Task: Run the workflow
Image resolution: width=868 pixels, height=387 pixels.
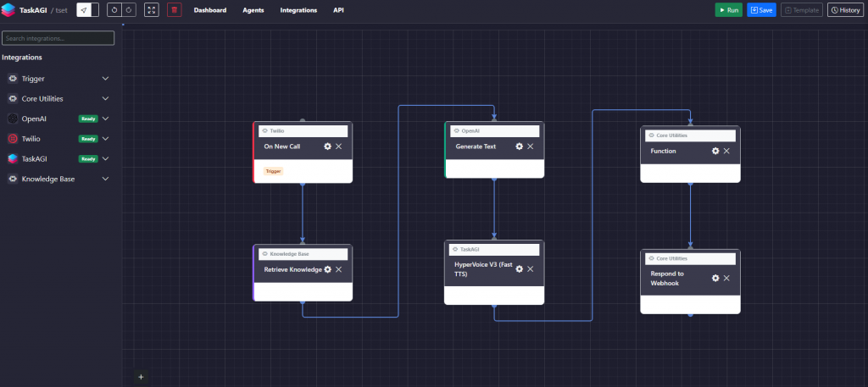Action: pos(728,10)
